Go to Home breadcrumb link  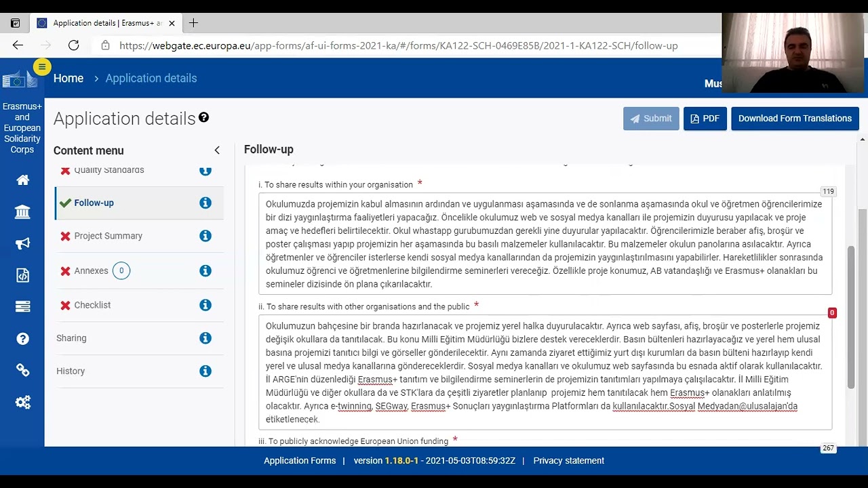(x=68, y=78)
